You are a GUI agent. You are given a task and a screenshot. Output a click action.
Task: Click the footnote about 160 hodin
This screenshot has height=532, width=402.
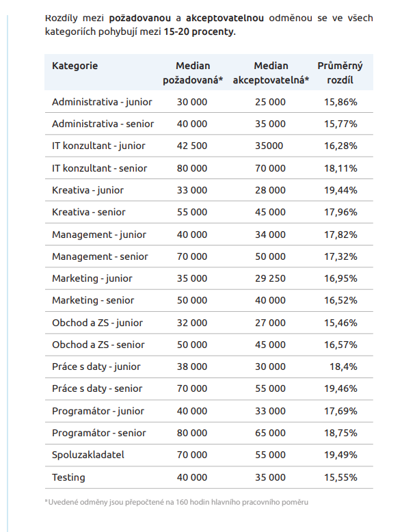176,502
